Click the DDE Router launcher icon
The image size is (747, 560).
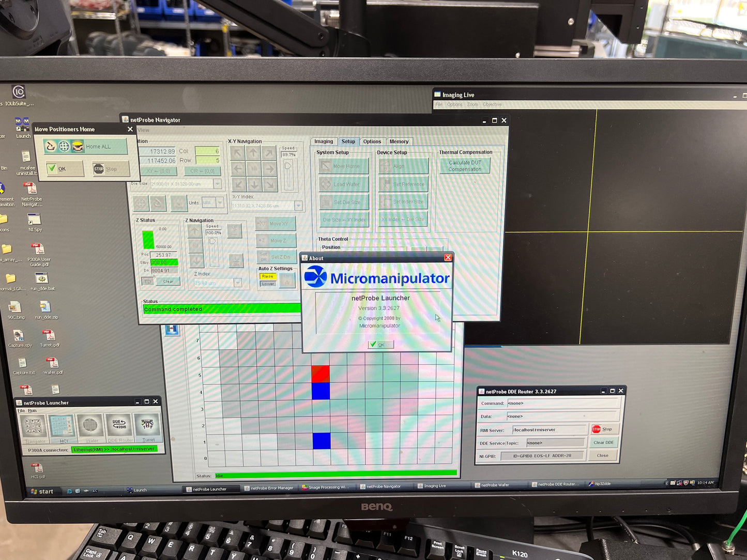pos(119,427)
